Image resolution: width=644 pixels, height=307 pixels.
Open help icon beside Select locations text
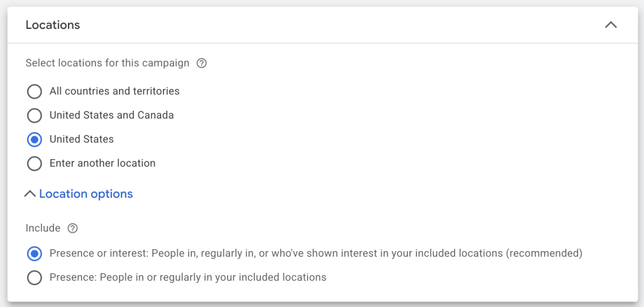202,63
